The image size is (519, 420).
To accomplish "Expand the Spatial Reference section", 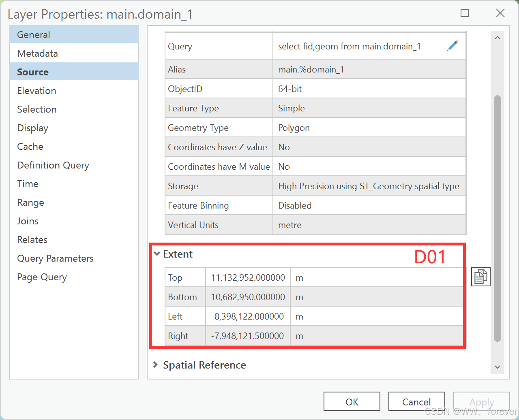I will click(156, 365).
